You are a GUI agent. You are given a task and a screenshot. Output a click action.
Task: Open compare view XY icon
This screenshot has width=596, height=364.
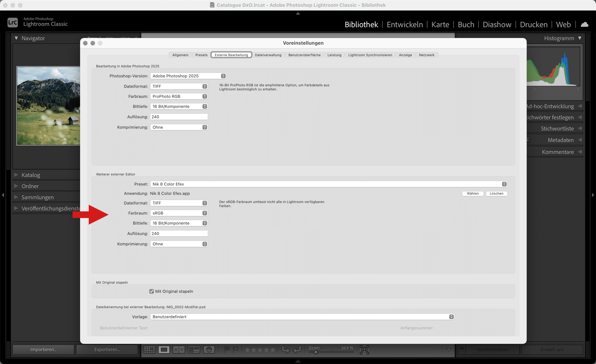[x=179, y=349]
